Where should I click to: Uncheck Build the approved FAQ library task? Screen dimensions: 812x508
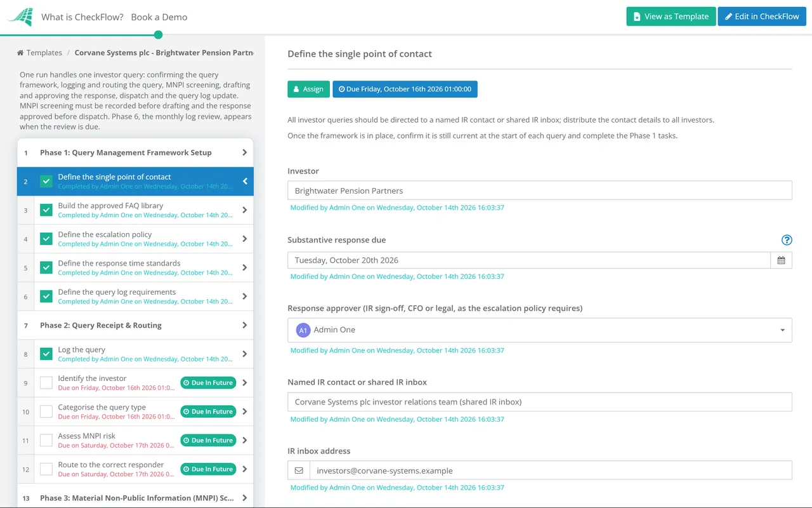point(46,210)
